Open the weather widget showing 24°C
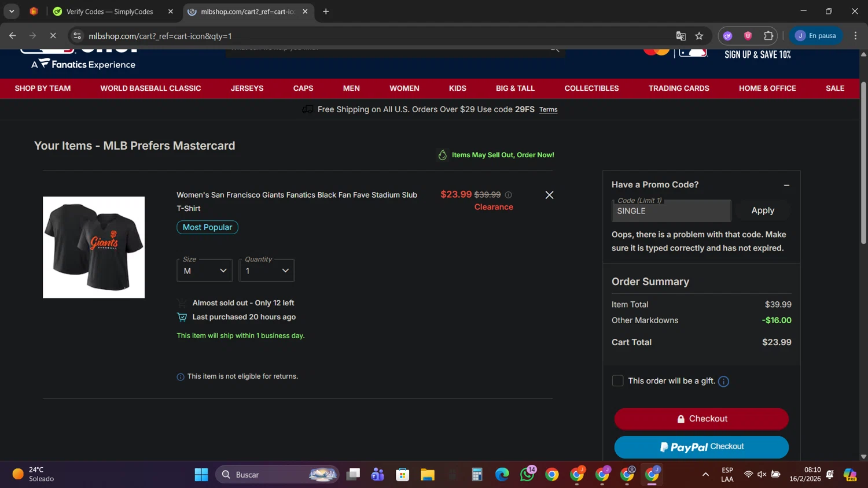This screenshot has width=868, height=488. [x=33, y=475]
